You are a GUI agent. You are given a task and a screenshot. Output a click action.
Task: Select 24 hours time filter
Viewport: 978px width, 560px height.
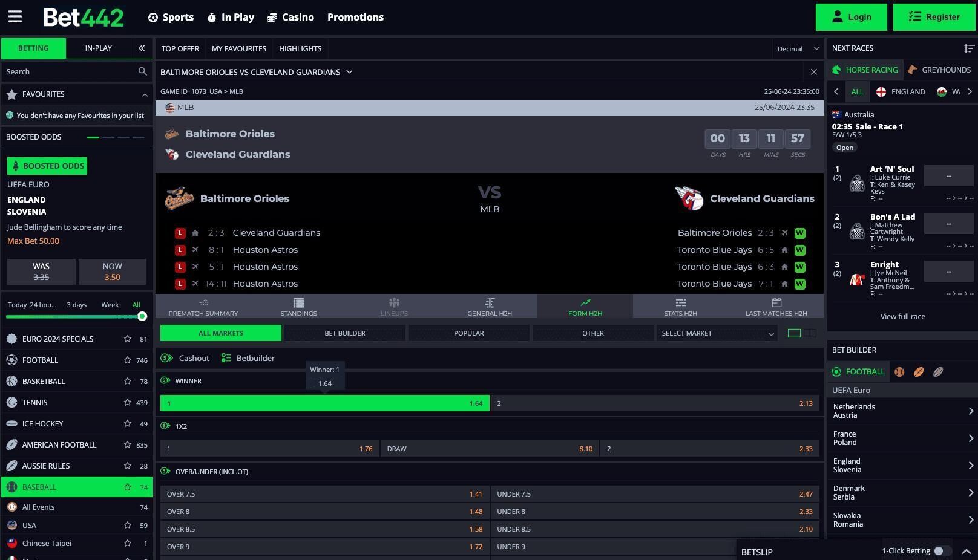pos(43,305)
